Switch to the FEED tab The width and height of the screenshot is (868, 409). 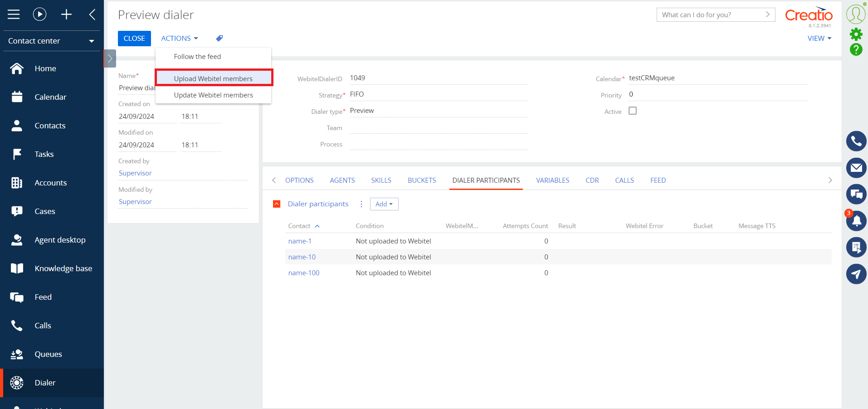click(658, 180)
